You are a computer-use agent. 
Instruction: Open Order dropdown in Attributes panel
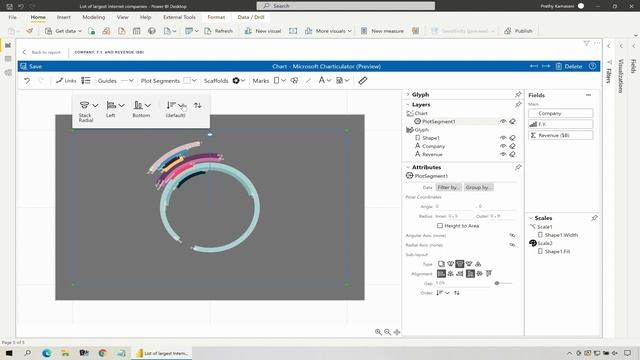443,293
